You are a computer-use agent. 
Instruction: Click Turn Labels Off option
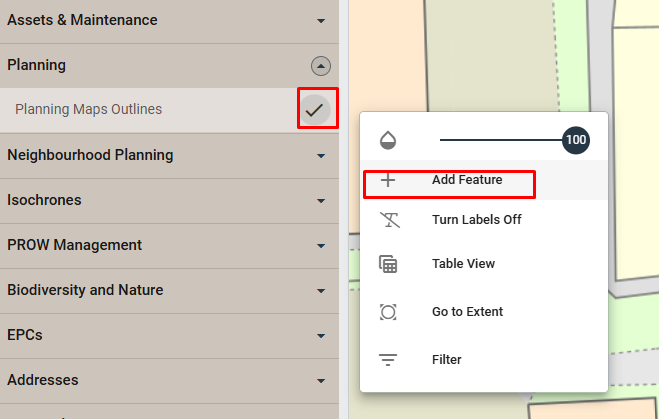(476, 220)
